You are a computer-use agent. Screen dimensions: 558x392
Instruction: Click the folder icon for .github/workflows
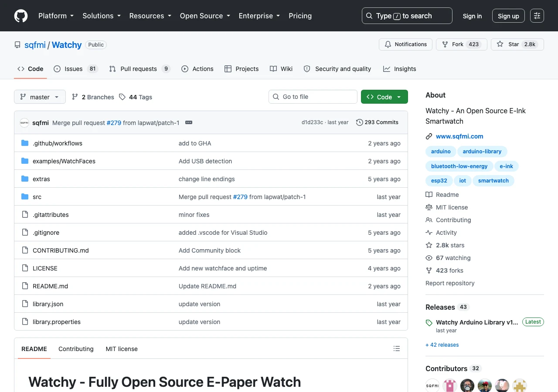click(25, 143)
